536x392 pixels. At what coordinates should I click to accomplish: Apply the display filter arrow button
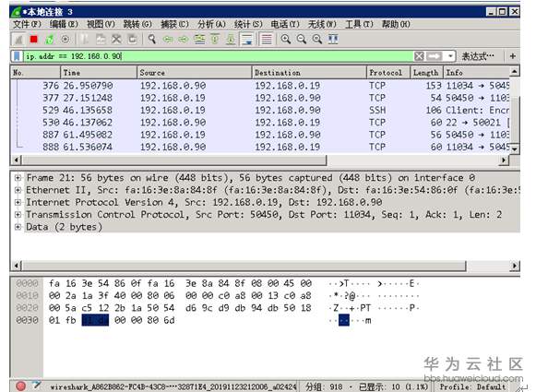435,56
